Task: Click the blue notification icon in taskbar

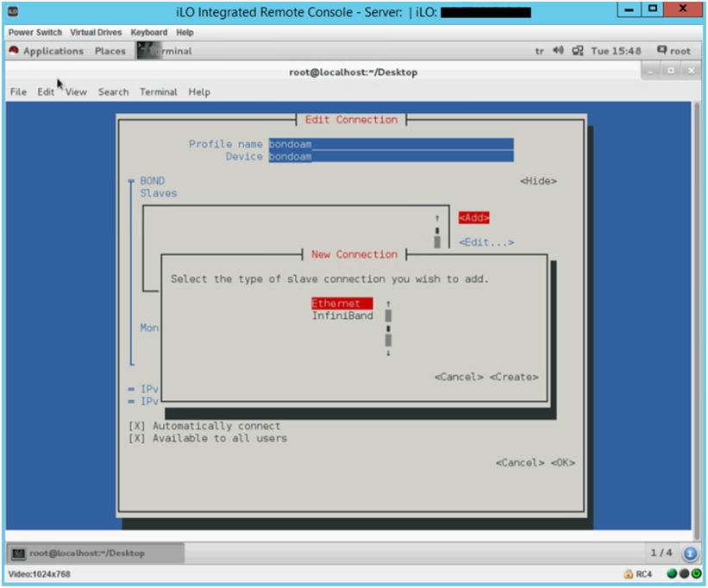Action: [690, 553]
